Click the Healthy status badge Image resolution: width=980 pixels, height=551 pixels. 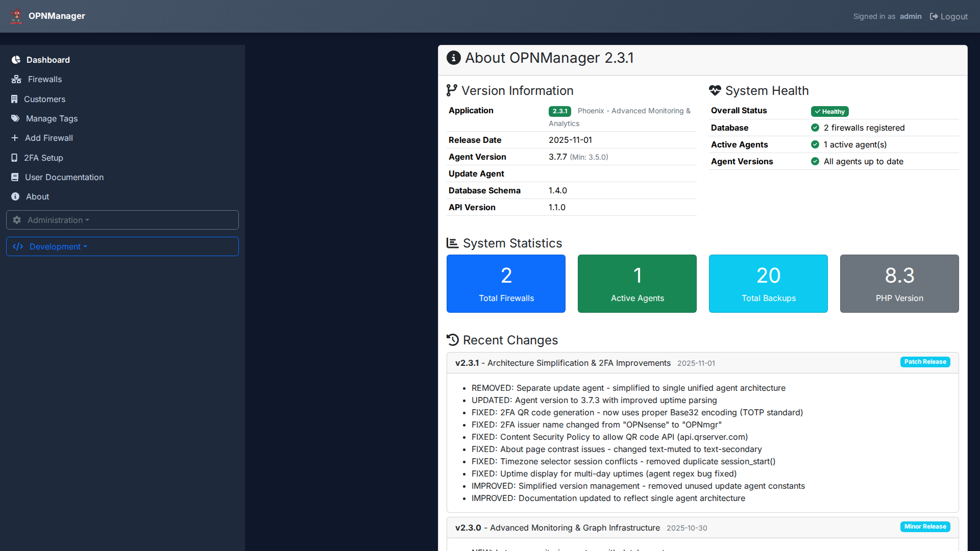[829, 111]
